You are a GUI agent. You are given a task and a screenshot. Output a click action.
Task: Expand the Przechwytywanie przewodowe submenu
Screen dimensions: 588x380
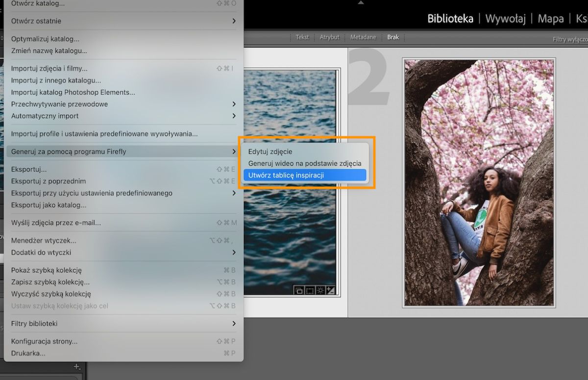click(x=123, y=104)
